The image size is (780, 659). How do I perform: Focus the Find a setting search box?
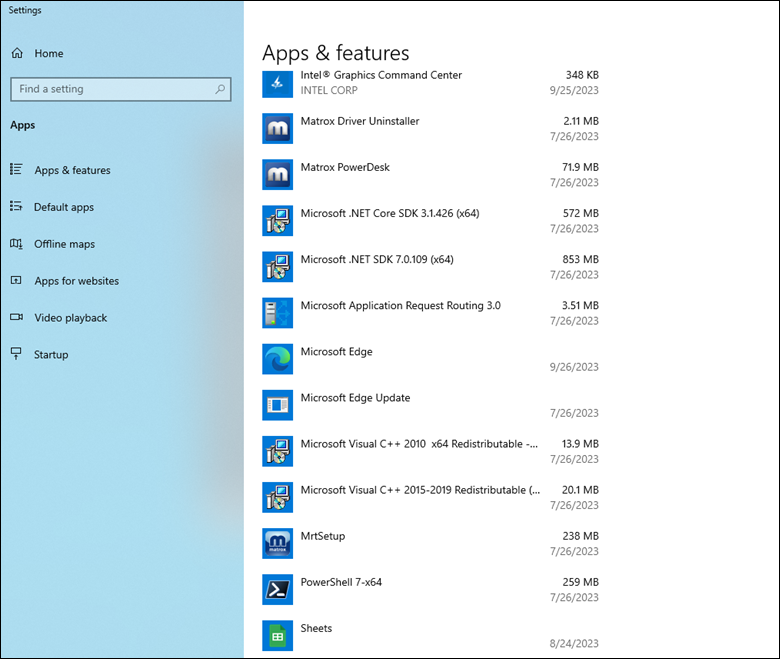click(110, 89)
